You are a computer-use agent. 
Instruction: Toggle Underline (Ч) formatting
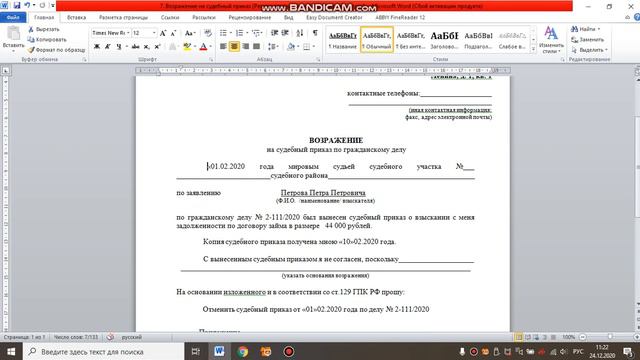coord(118,47)
